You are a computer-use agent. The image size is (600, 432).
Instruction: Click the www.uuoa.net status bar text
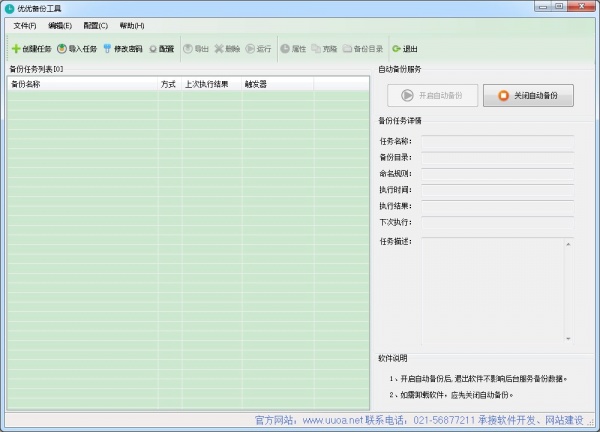pyautogui.click(x=332, y=420)
